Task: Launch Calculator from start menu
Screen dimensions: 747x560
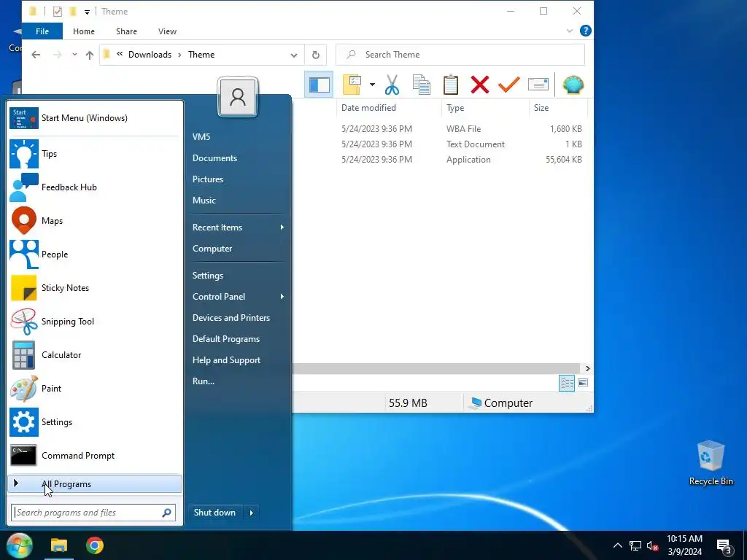Action: 95,355
